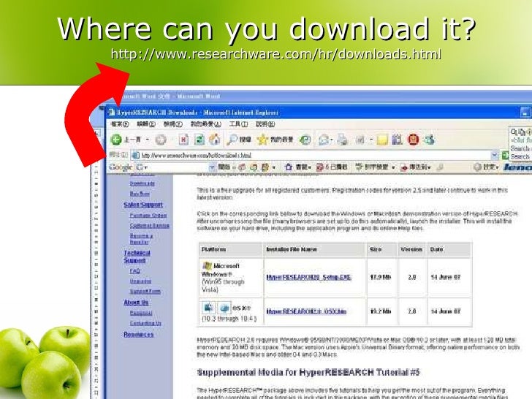Click the 17.9 Mb size cell

click(380, 277)
